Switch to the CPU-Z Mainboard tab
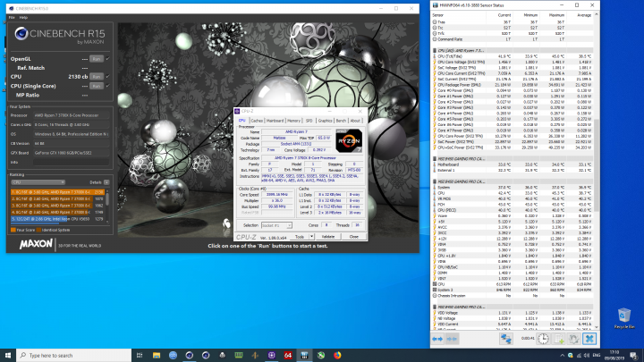 click(x=275, y=121)
